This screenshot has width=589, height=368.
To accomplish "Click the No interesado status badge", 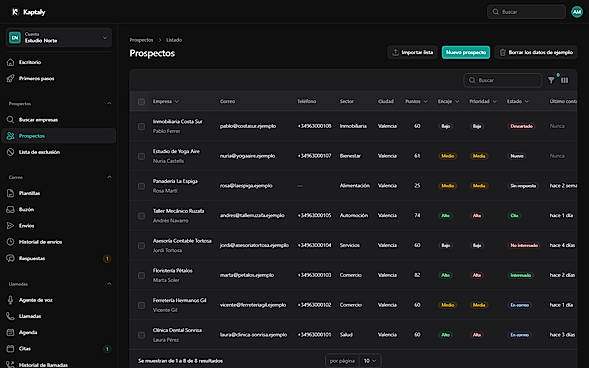I will (524, 245).
